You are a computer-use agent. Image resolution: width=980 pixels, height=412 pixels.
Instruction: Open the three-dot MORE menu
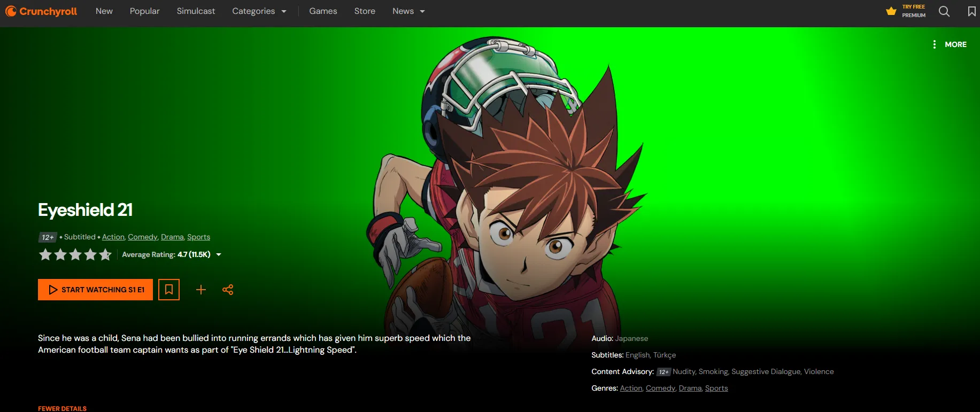(950, 44)
